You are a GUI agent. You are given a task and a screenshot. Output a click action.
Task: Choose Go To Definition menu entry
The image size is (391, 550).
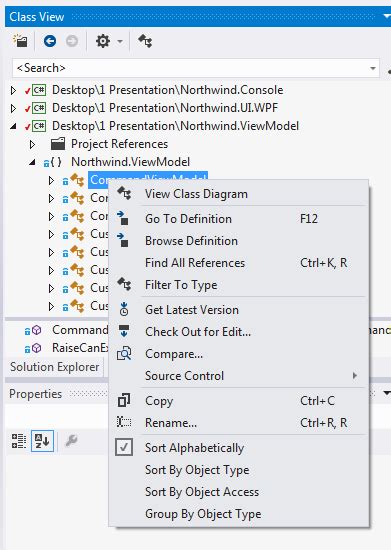188,219
